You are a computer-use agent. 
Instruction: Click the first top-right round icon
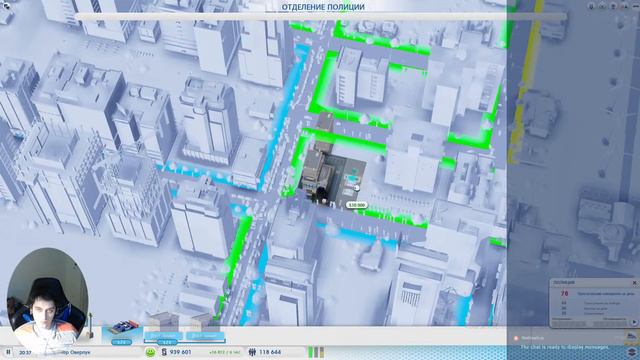[x=591, y=7]
